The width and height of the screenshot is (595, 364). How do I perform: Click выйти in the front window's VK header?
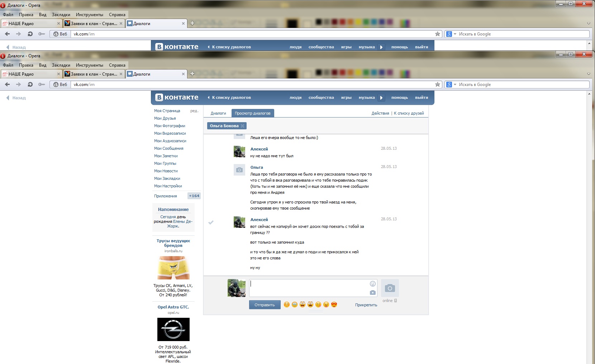(x=422, y=97)
